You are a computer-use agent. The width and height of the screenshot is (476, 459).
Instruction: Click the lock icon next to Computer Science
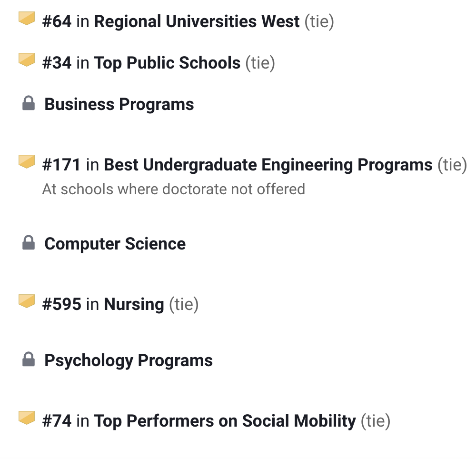[29, 243]
